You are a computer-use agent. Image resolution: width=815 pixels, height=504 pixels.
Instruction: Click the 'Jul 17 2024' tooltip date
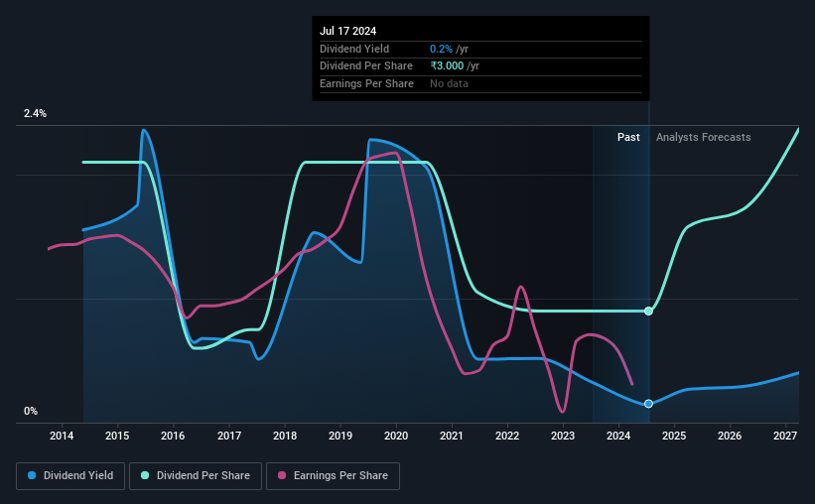click(347, 31)
